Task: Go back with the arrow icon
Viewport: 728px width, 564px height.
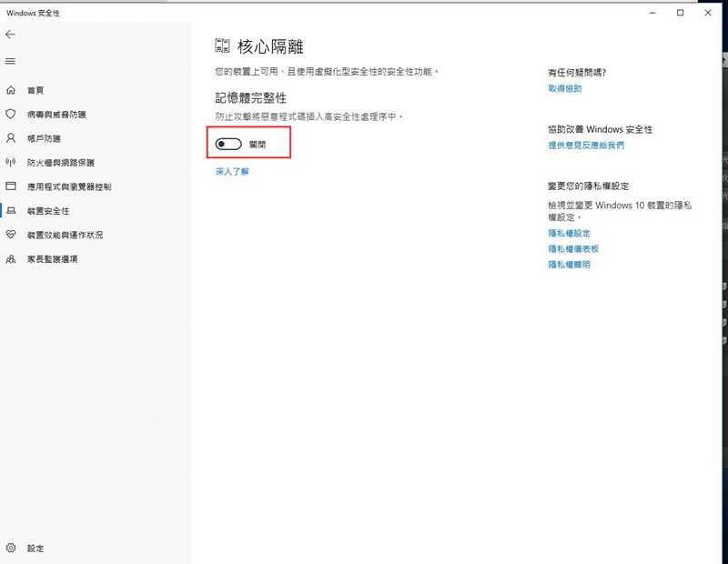Action: 10,35
